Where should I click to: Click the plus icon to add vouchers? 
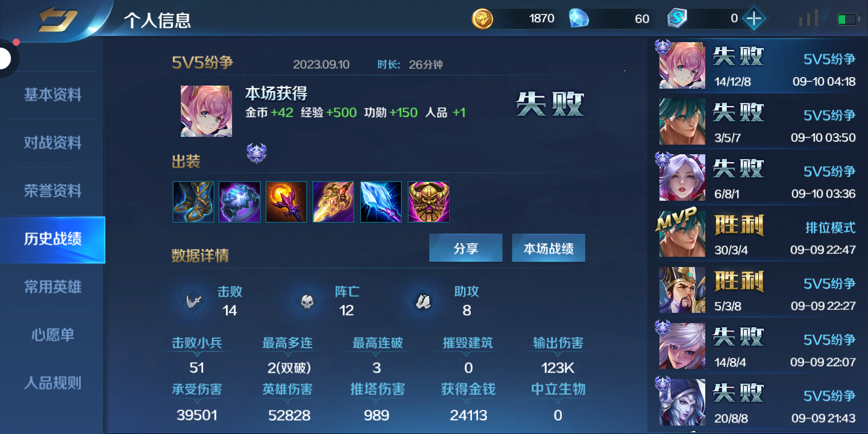753,19
